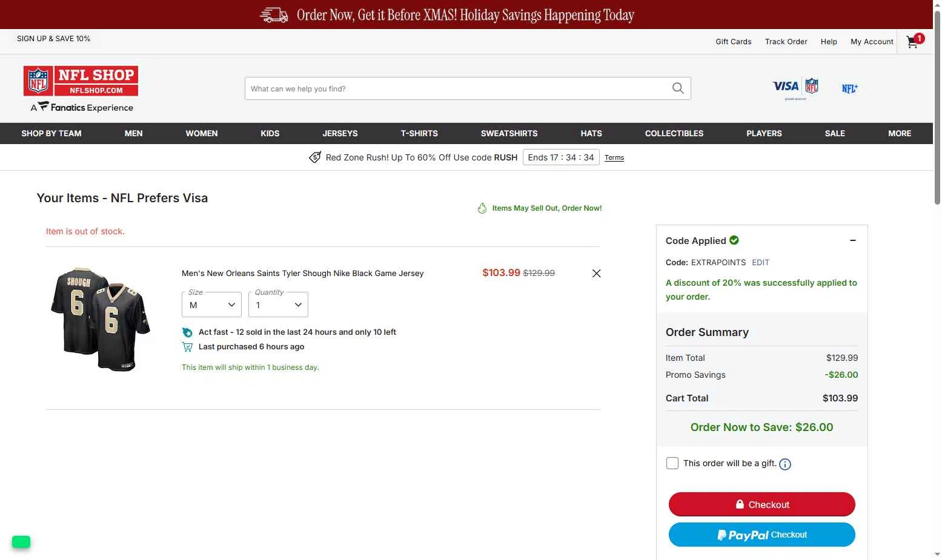Viewport: 942px width, 560px height.
Task: Open the Quantity dropdown
Action: [x=278, y=305]
